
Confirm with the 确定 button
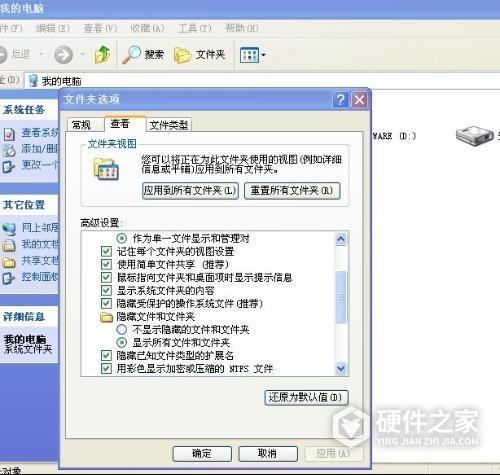pos(202,454)
